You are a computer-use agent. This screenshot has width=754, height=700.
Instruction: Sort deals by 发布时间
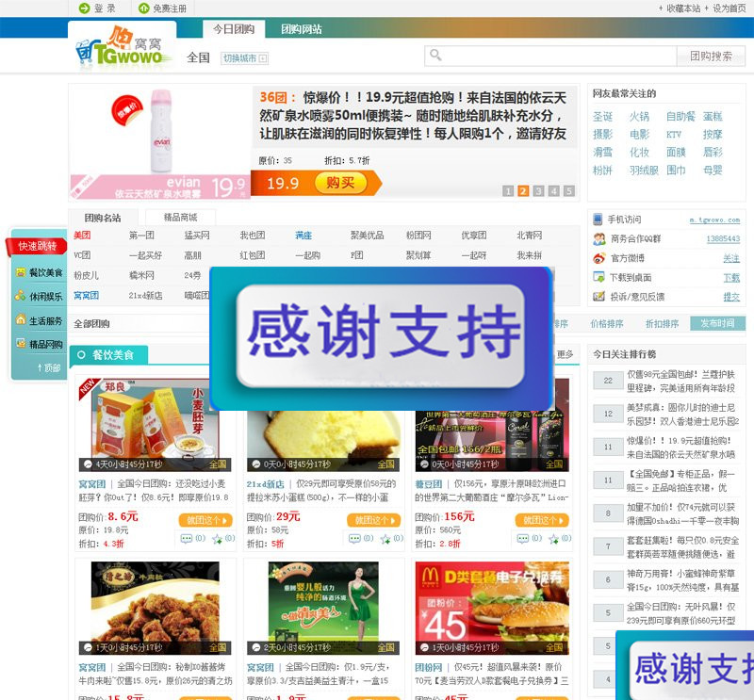point(717,323)
